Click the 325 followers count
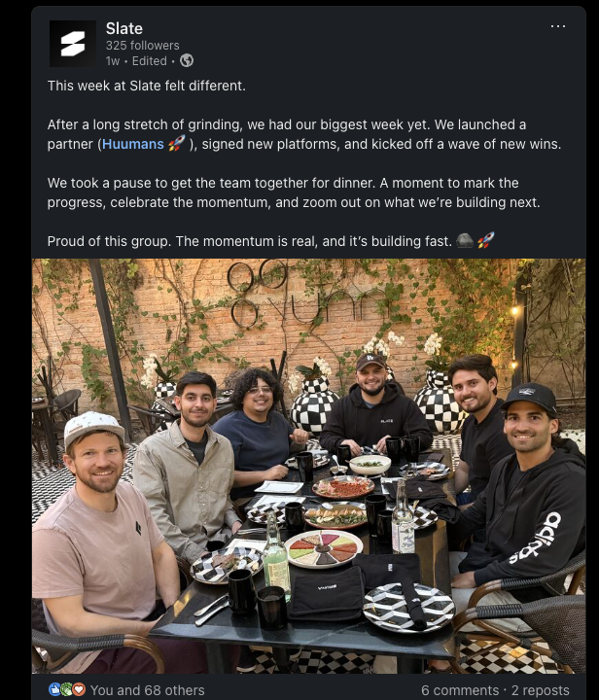This screenshot has width=599, height=700. point(142,46)
